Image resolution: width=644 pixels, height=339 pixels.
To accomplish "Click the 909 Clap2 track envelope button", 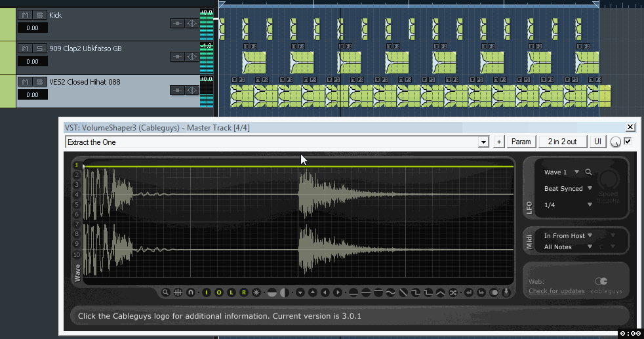I will (x=177, y=56).
